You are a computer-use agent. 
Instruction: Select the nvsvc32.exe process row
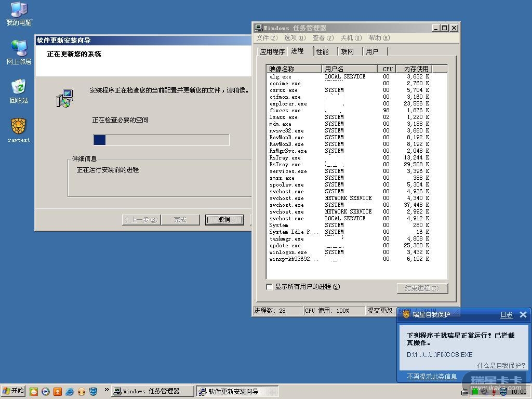point(350,130)
